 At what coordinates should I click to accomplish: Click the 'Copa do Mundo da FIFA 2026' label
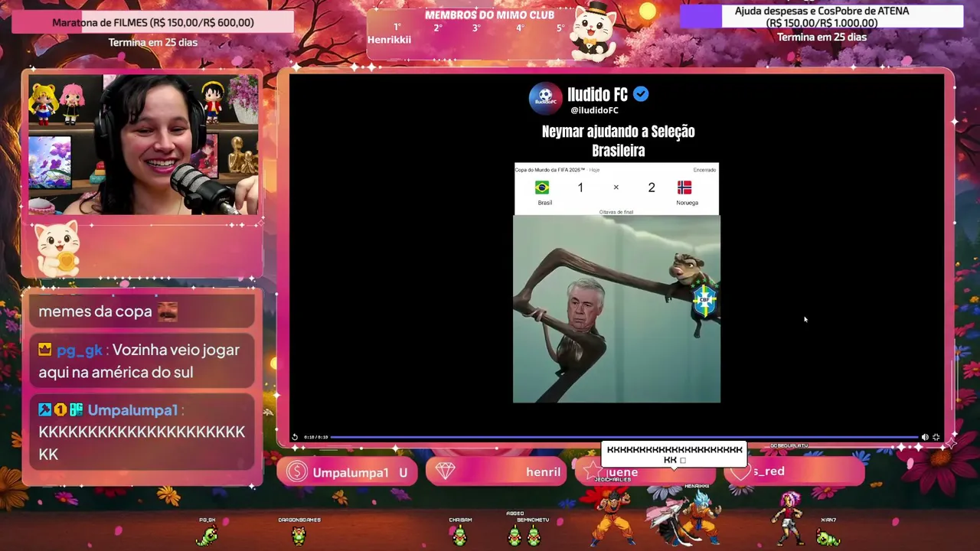(x=550, y=170)
